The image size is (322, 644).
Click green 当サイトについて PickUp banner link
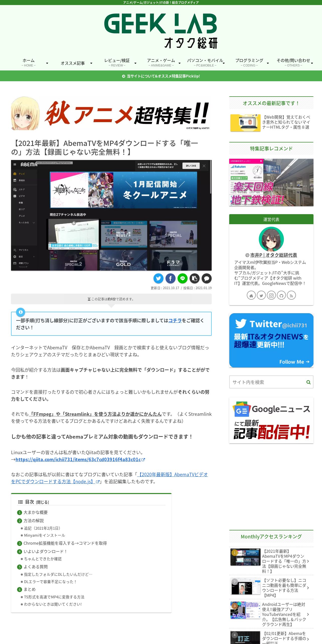coord(161,76)
